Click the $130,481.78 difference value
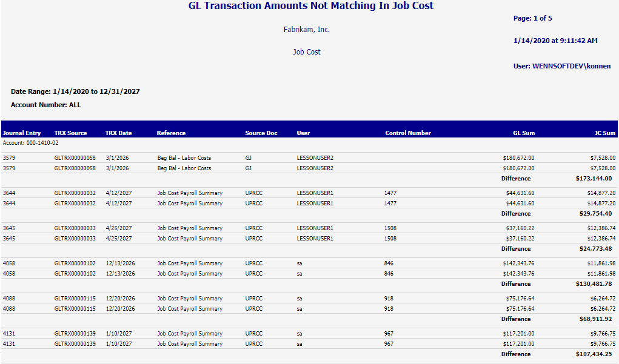The width and height of the screenshot is (619, 364). click(594, 284)
